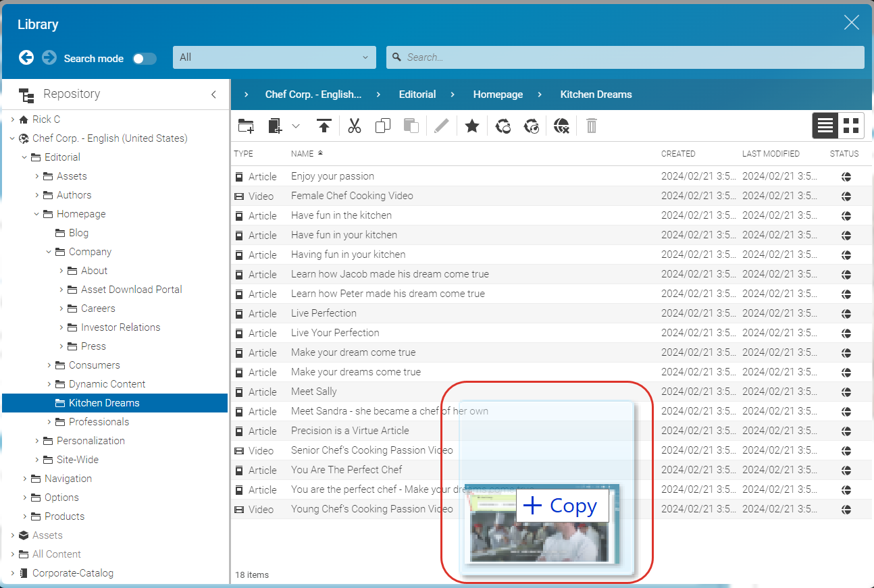This screenshot has width=874, height=588.
Task: Click the upload files icon
Action: [324, 126]
